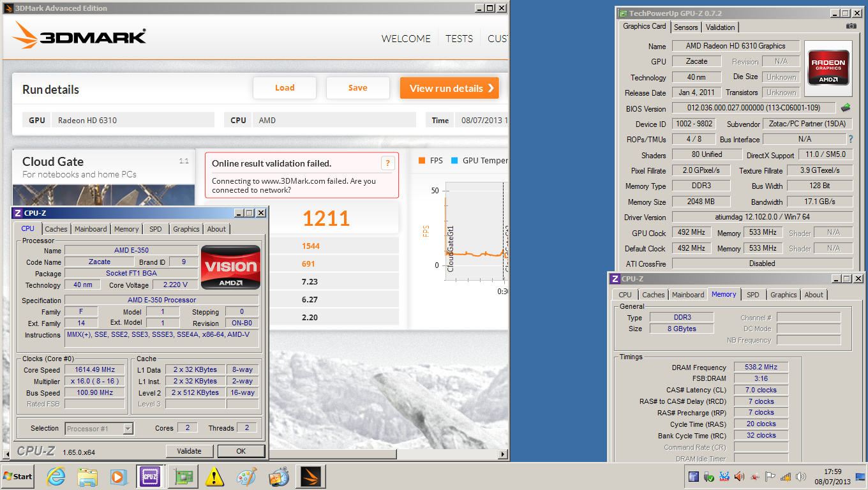This screenshot has width=868, height=490.
Task: Go to the TESTS section in 3DMark
Action: pos(460,38)
